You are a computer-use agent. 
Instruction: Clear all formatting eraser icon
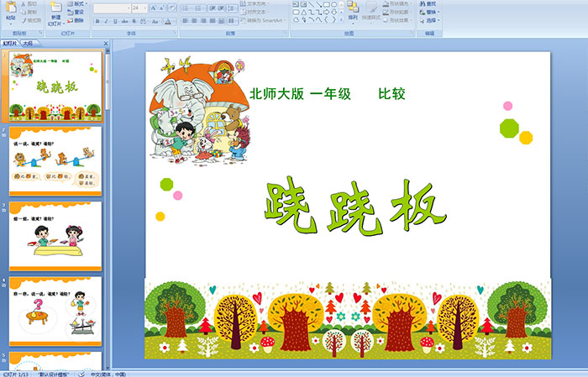(x=172, y=8)
